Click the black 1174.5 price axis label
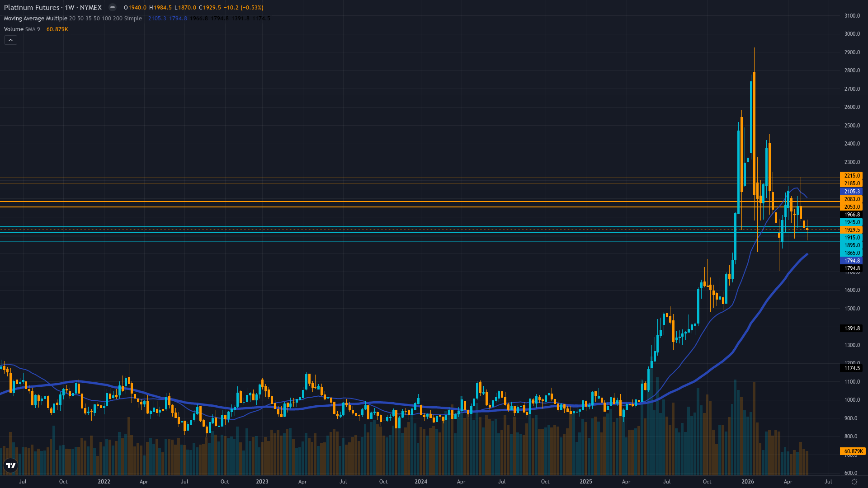The height and width of the screenshot is (488, 868). (x=851, y=368)
